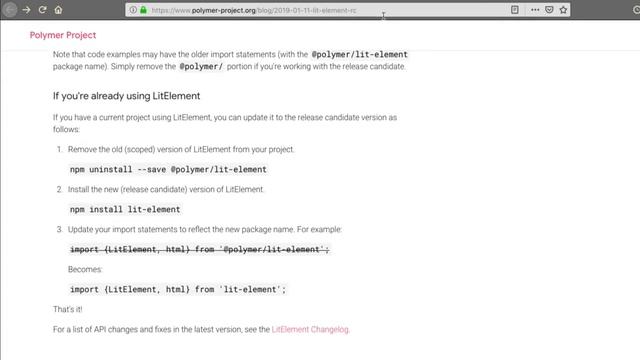Click the 'That's it!' text
The image size is (640, 360).
pyautogui.click(x=68, y=309)
